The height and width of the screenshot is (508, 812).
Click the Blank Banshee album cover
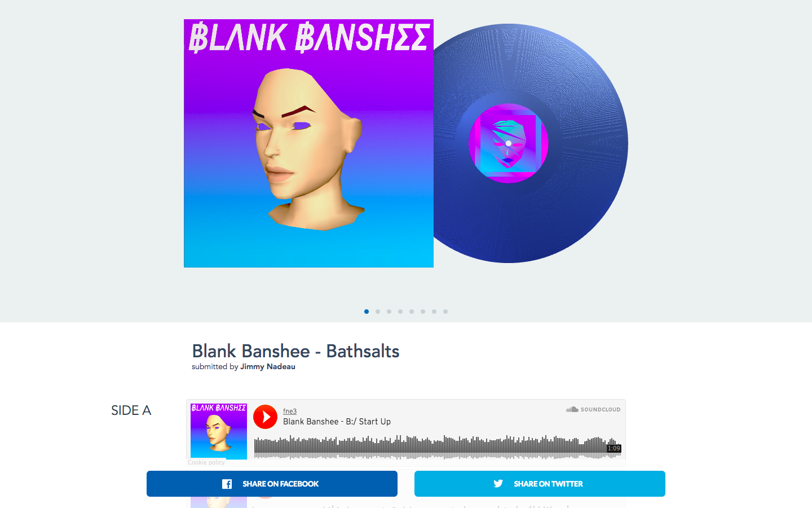coord(308,143)
